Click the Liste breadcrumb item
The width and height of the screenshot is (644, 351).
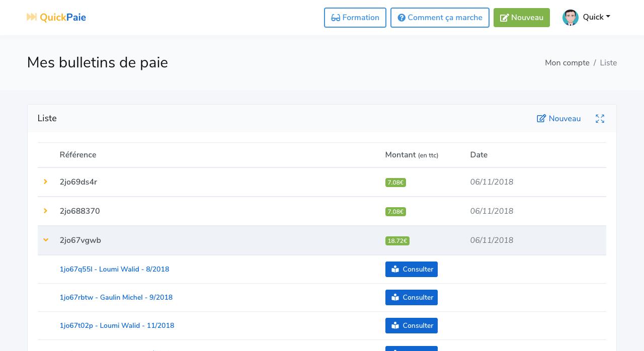pos(608,63)
